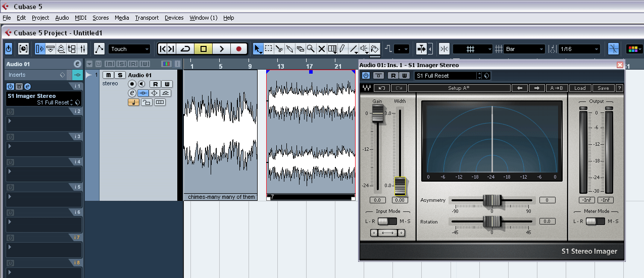Viewport: 644px width, 278px height.
Task: Toggle project Activate power button in toolbar
Action: (x=9, y=49)
